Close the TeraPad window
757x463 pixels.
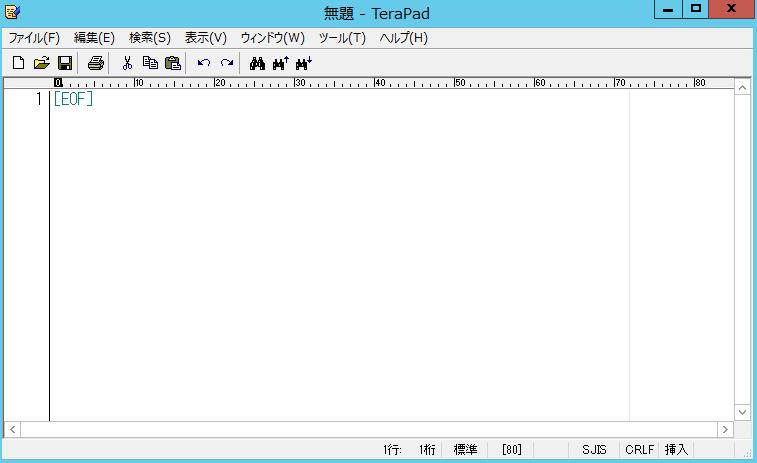coord(731,9)
